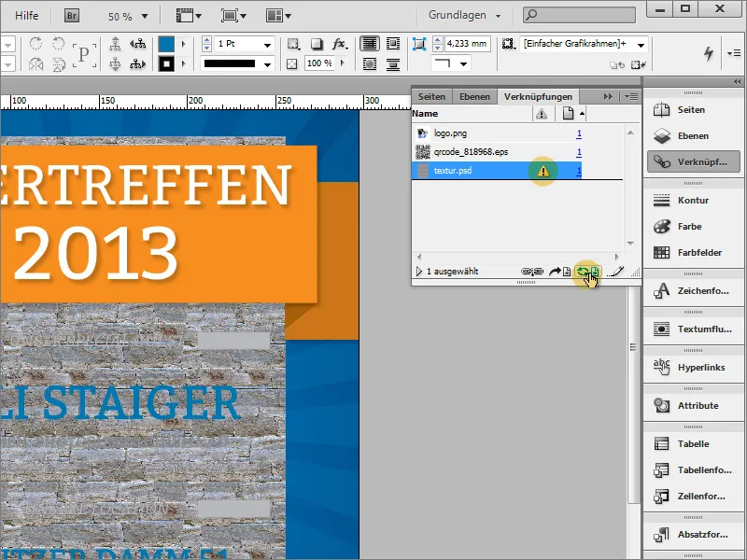
Task: Clear overrides icon below the object style field
Action: [x=639, y=64]
